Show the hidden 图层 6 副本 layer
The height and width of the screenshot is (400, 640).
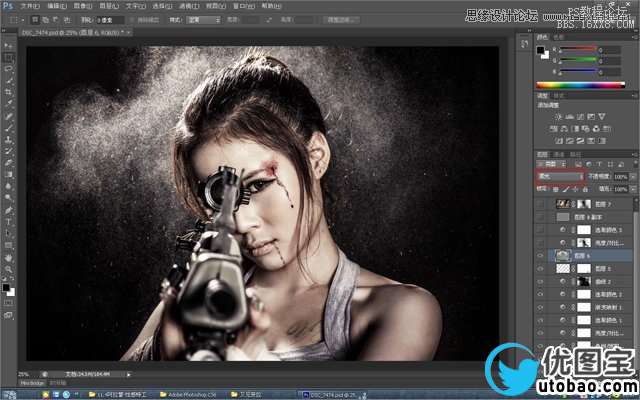[x=540, y=217]
